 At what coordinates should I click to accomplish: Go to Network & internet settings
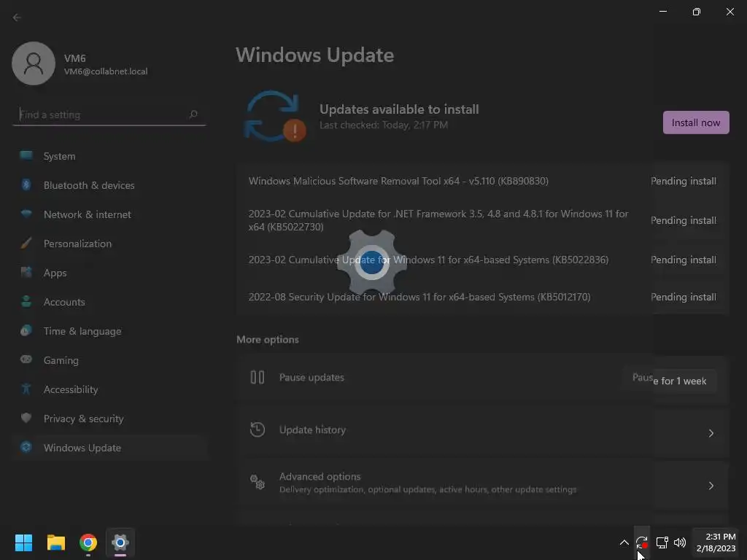pyautogui.click(x=109, y=214)
